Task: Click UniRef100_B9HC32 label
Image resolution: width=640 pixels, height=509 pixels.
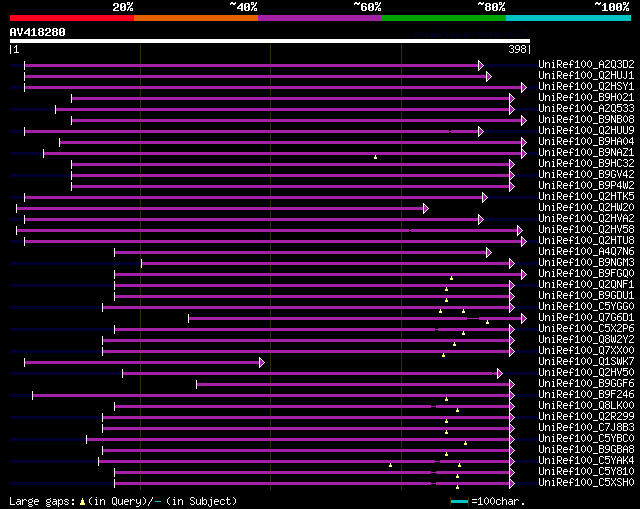Action: 586,164
